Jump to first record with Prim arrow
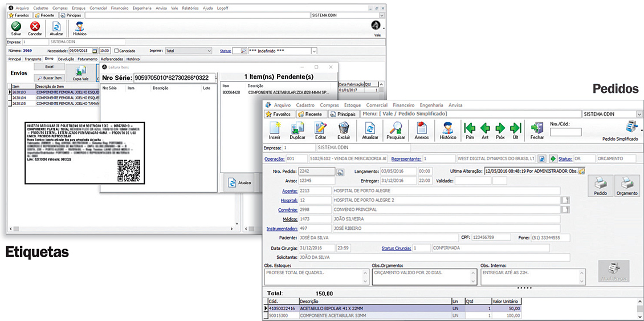 coord(470,128)
